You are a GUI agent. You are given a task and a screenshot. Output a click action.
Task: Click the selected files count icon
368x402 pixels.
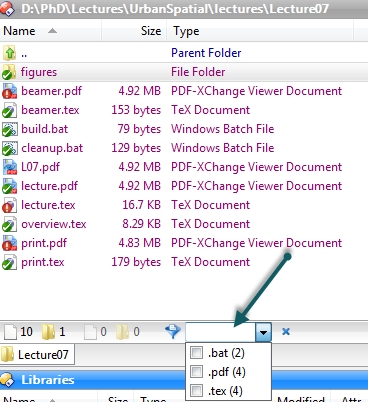pos(90,332)
